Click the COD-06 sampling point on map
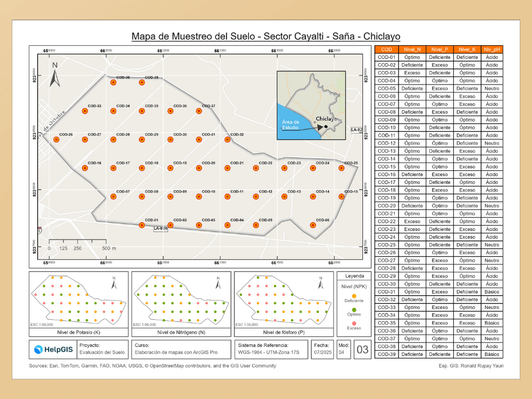Viewport: 532px width, 399px height. coord(313,225)
